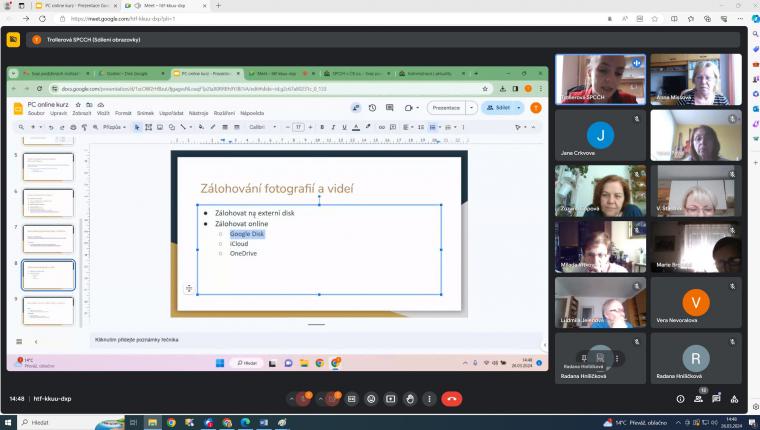The width and height of the screenshot is (760, 430).
Task: Leave the Meet call with red hang-up button
Action: pos(451,399)
